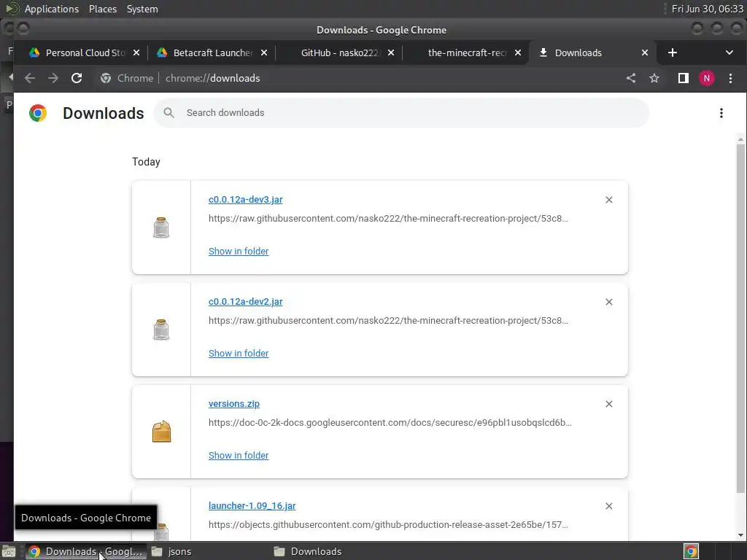Click the show desktop icon in taskbar
Image resolution: width=747 pixels, height=560 pixels.
(x=9, y=551)
